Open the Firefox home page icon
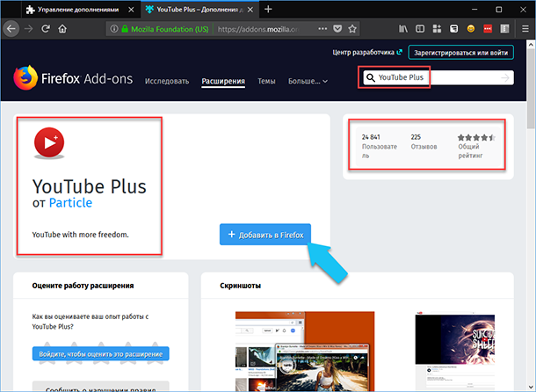536x392 pixels. [x=62, y=29]
